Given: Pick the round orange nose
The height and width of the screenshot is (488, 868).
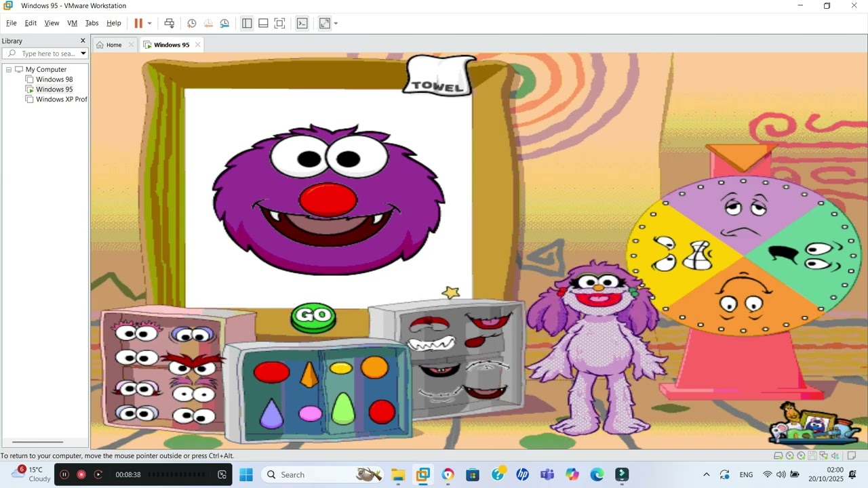Looking at the screenshot, I should coord(374,367).
